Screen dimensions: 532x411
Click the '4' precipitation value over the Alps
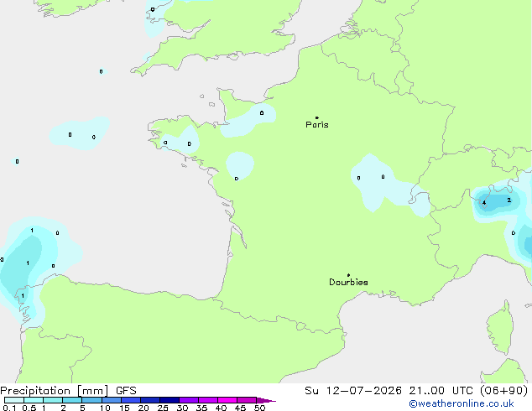pos(484,203)
